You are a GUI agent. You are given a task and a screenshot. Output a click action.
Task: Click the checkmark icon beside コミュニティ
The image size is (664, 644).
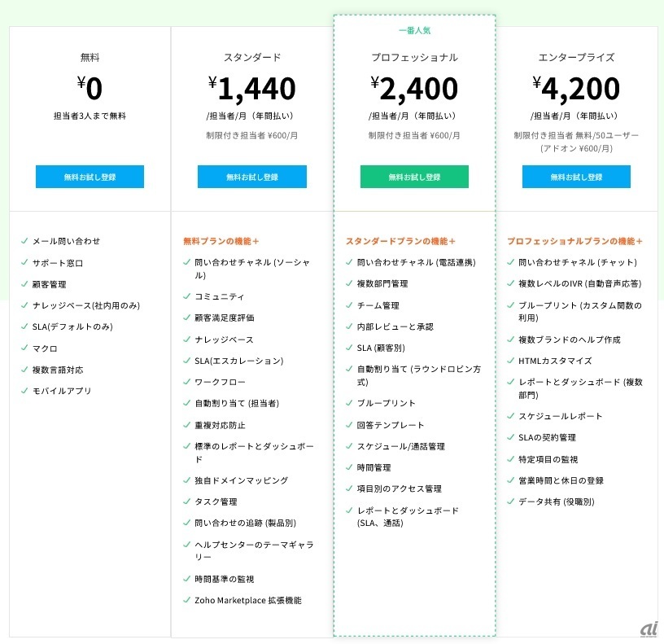186,297
